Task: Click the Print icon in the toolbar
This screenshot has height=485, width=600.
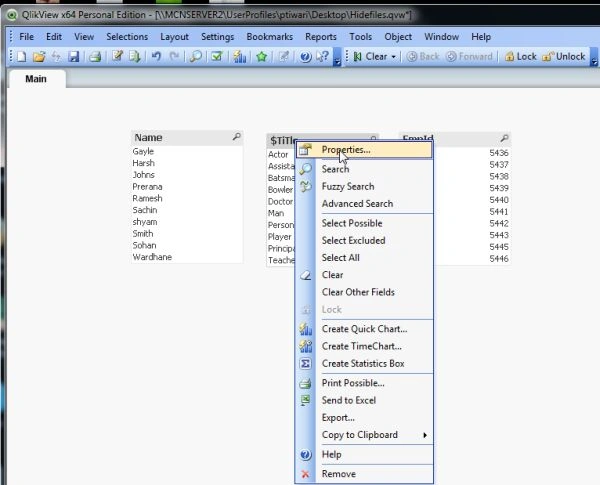Action: click(x=95, y=57)
